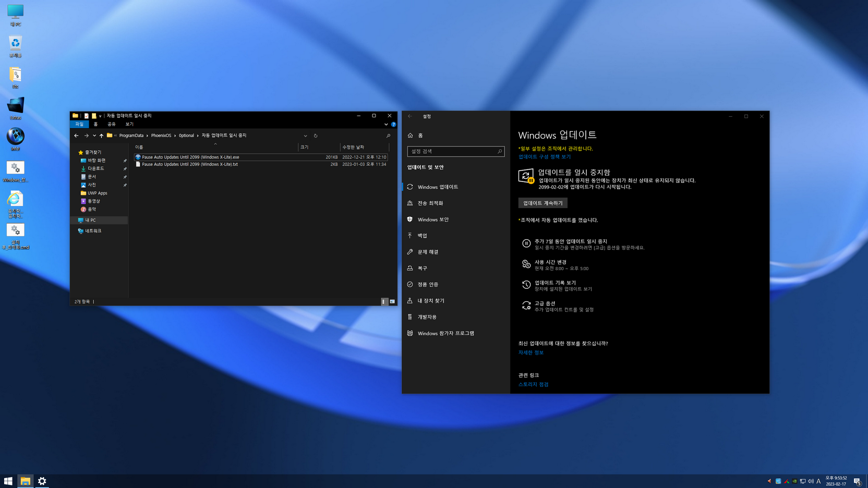Go up one folder level in File Explorer
868x488 pixels.
tap(101, 136)
